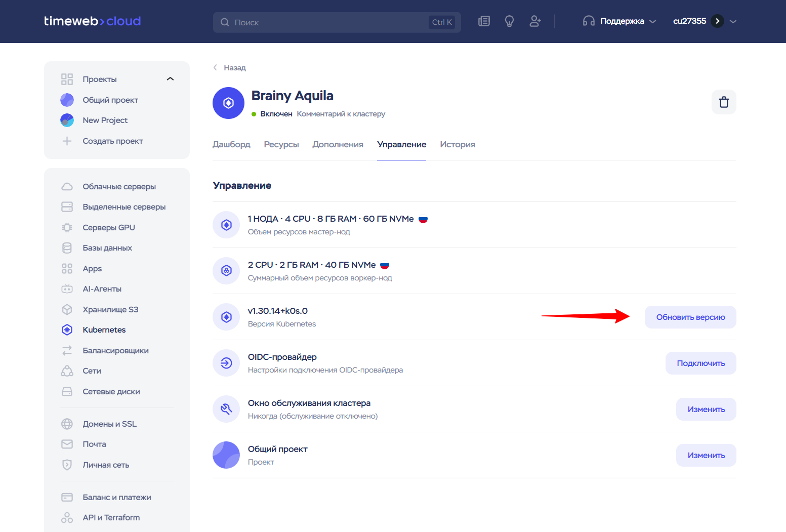Click the Личная сеть shield icon
The image size is (786, 532).
click(x=67, y=465)
